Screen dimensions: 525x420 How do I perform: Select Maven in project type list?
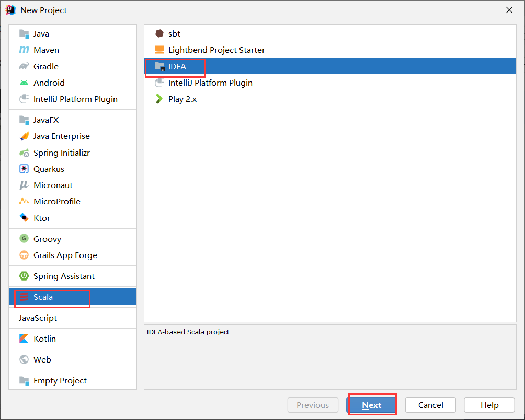[x=46, y=50]
